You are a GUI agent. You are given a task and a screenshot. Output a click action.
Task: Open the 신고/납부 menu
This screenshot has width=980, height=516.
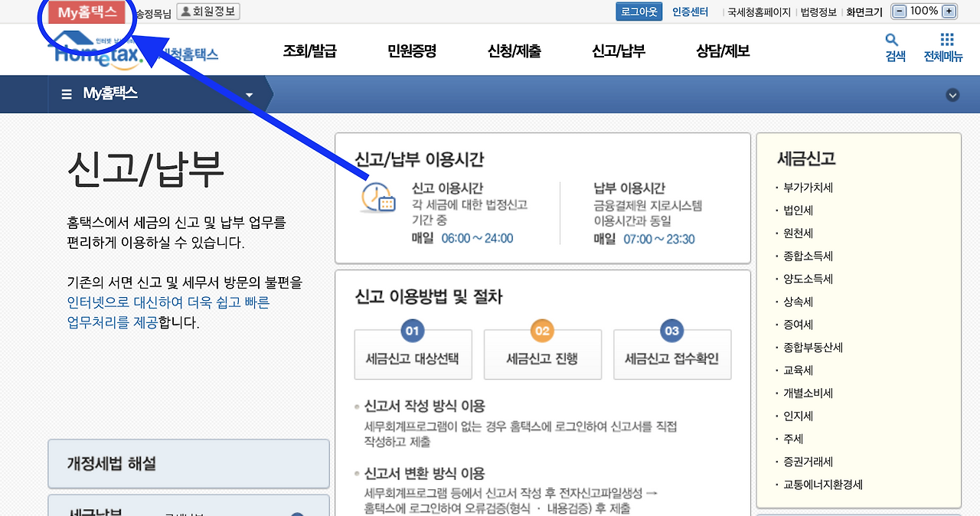[x=618, y=50]
